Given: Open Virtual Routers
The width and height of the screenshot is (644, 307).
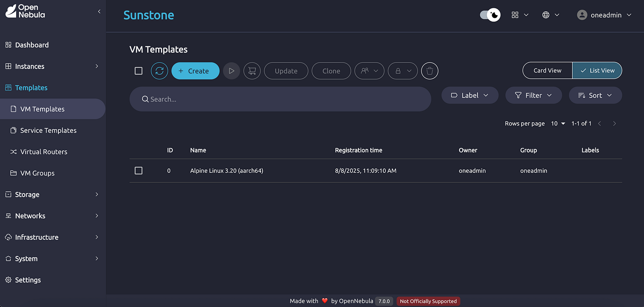Looking at the screenshot, I should pyautogui.click(x=53, y=152).
